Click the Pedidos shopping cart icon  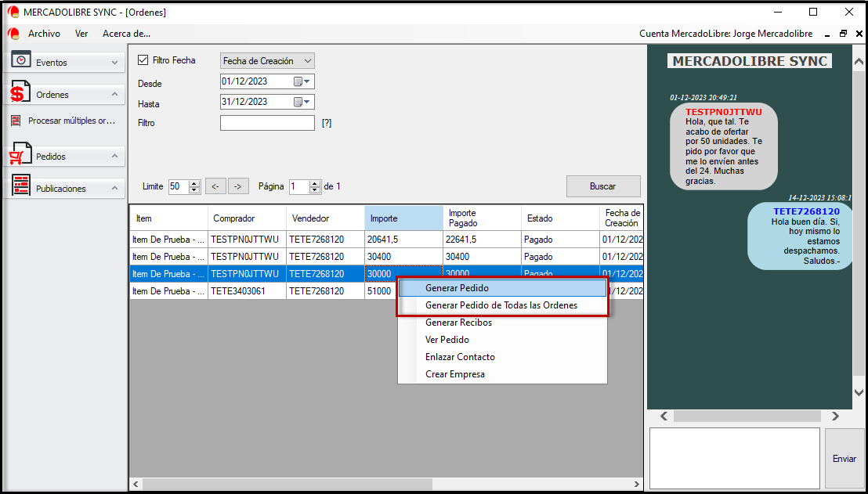20,154
